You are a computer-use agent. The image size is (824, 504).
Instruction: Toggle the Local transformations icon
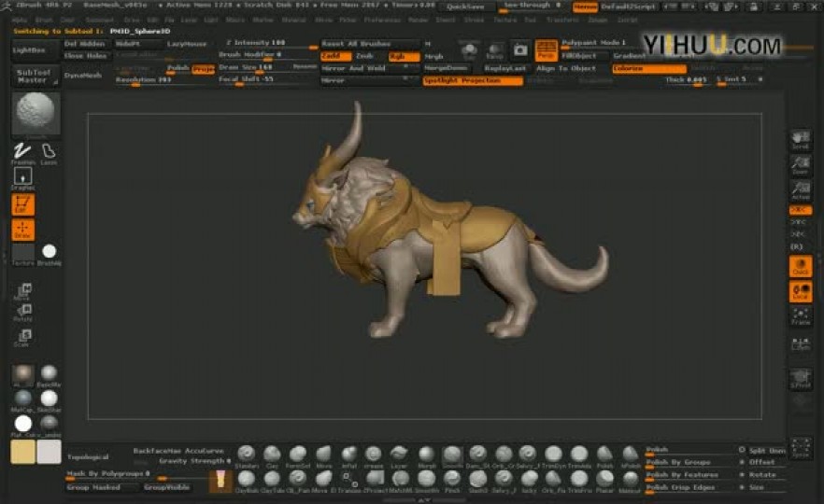point(801,291)
